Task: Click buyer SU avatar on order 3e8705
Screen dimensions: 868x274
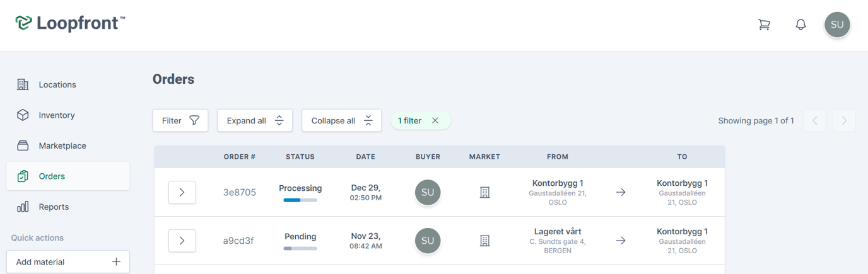Action: click(428, 193)
